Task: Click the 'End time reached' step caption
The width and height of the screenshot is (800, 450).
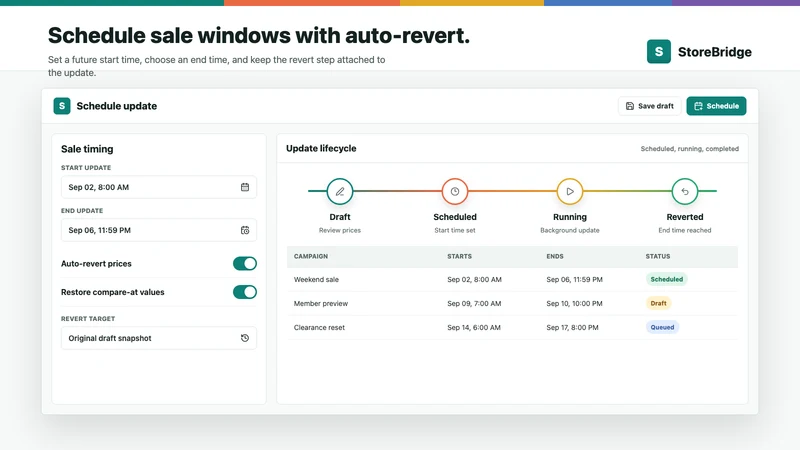Action: tap(685, 231)
